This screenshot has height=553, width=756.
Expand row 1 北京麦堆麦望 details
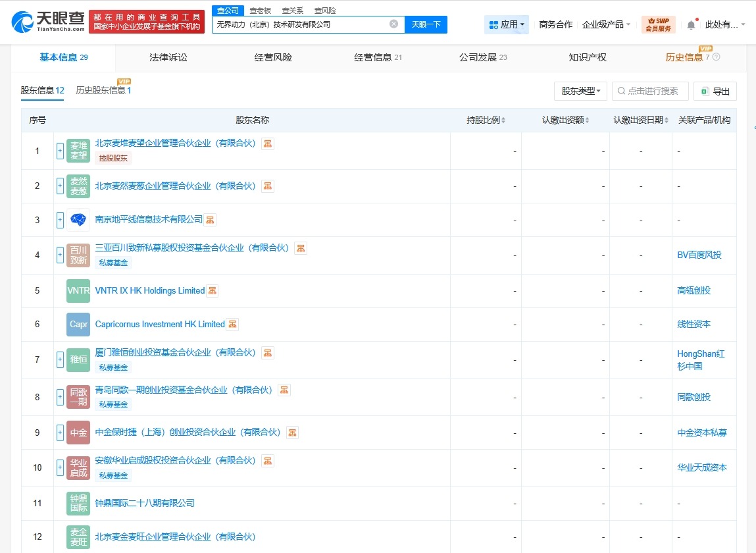click(x=59, y=151)
